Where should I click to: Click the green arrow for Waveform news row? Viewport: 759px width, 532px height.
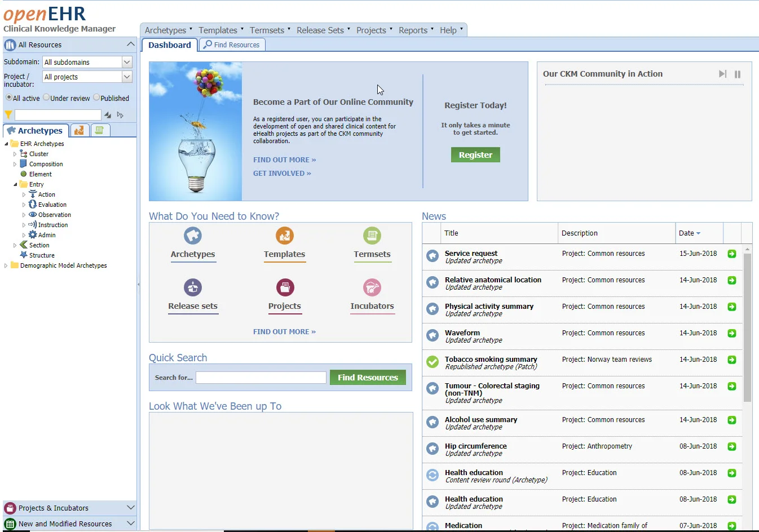(732, 334)
